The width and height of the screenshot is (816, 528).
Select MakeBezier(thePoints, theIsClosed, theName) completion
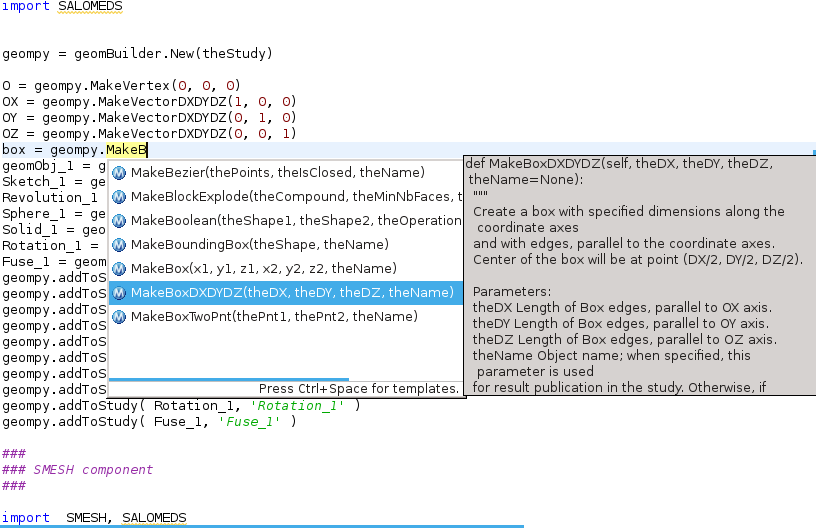tap(286, 173)
